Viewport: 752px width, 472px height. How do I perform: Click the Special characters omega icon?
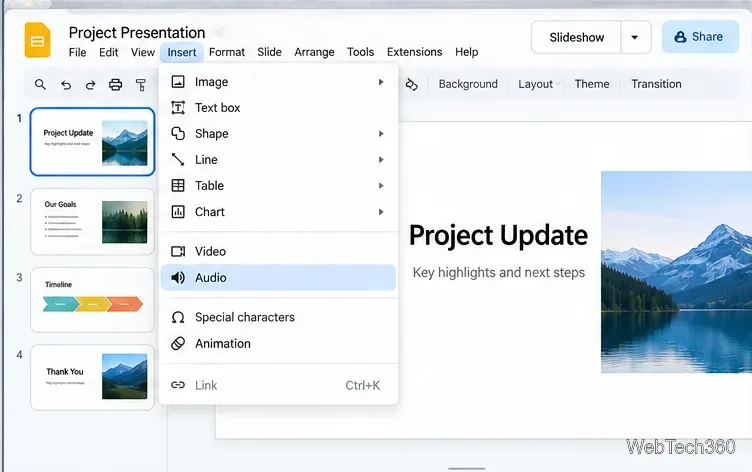(178, 317)
